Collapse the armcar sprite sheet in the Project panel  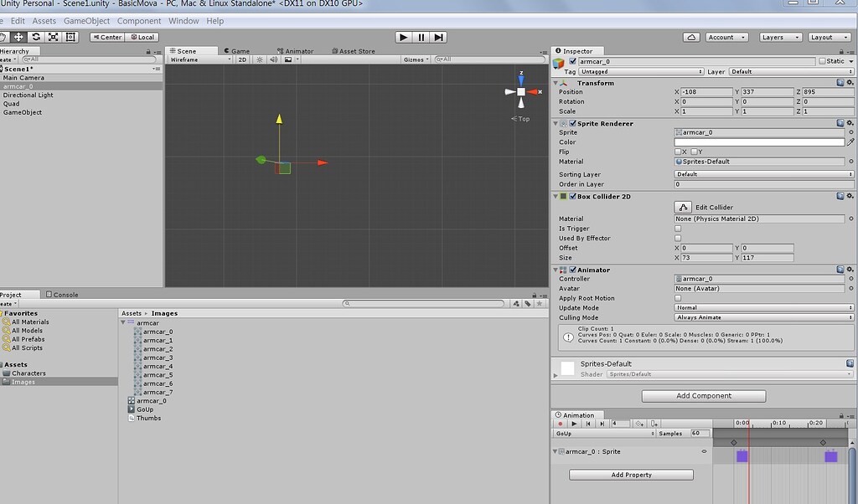point(123,322)
